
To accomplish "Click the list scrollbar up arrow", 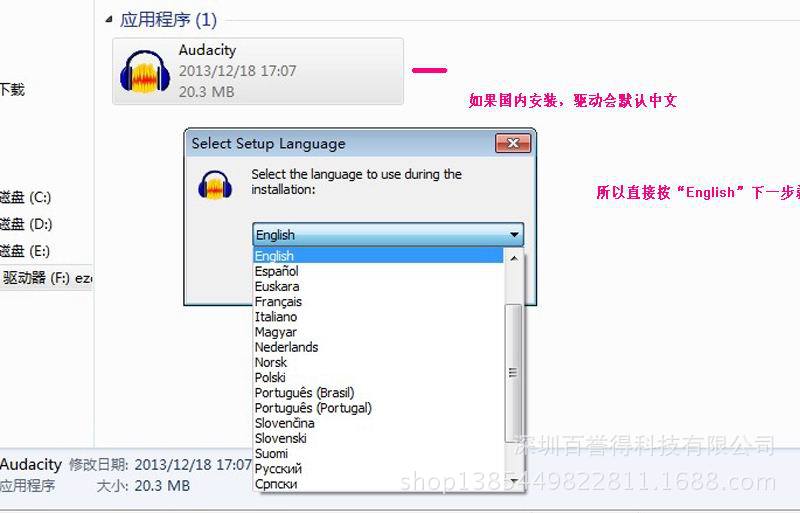I will [514, 258].
